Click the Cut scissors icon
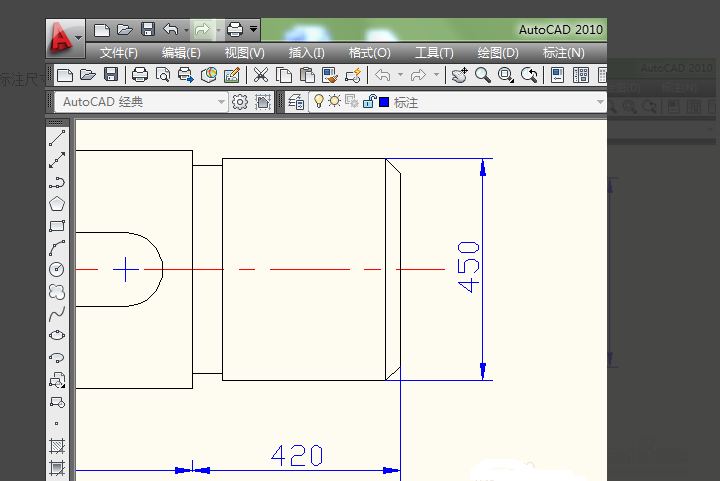720x481 pixels. click(x=261, y=75)
